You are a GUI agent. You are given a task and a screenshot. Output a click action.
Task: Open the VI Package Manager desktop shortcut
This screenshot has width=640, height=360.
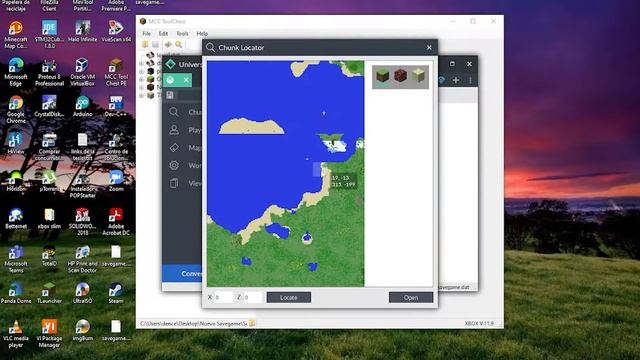(49, 334)
